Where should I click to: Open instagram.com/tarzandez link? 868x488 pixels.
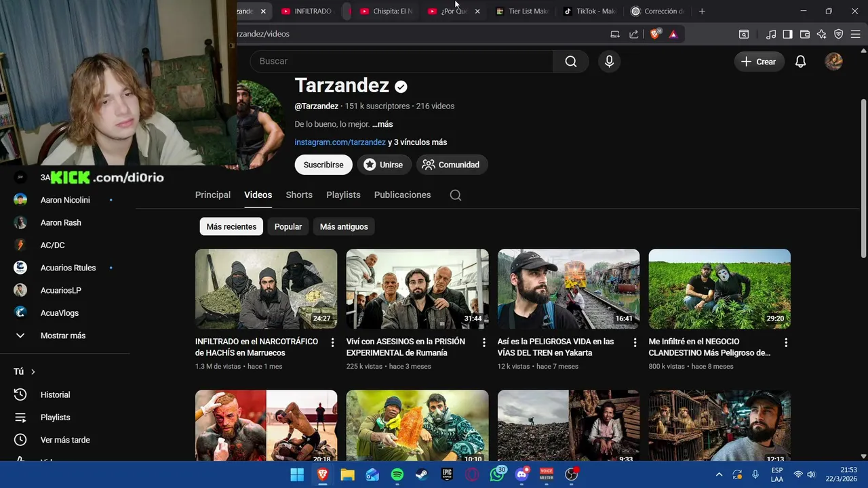click(x=340, y=142)
